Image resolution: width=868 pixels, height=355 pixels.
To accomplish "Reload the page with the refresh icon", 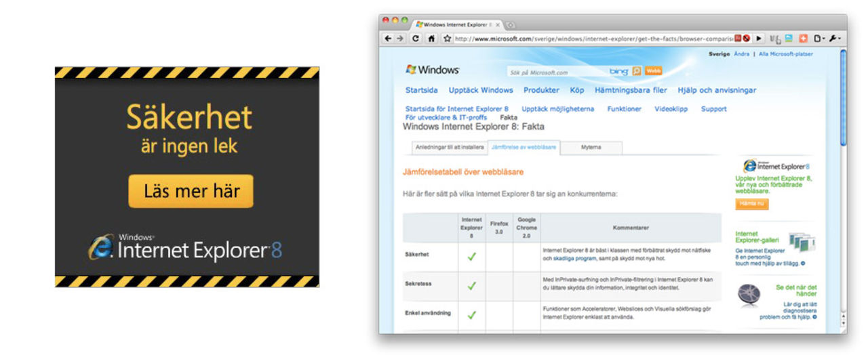I will point(416,39).
